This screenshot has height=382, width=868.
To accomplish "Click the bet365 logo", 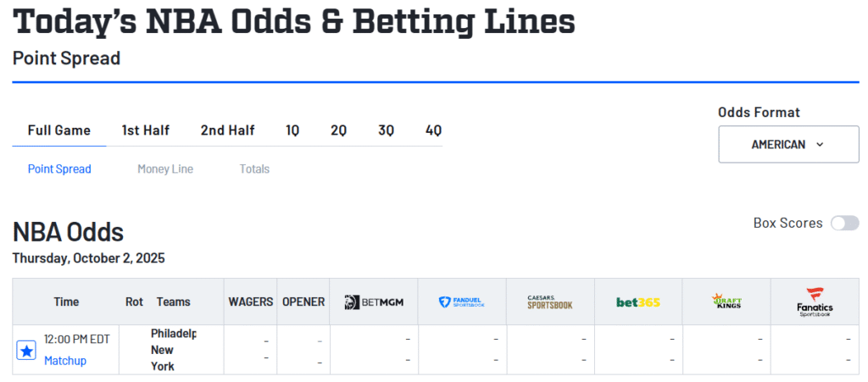I will coord(638,302).
